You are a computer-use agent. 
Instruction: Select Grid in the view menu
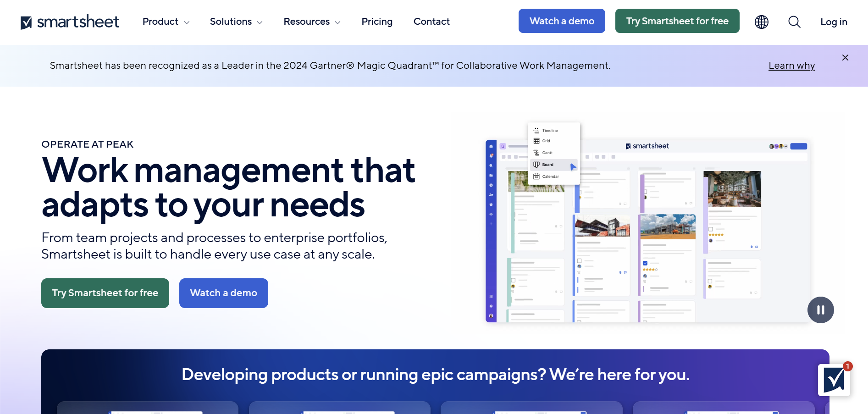[x=554, y=141]
